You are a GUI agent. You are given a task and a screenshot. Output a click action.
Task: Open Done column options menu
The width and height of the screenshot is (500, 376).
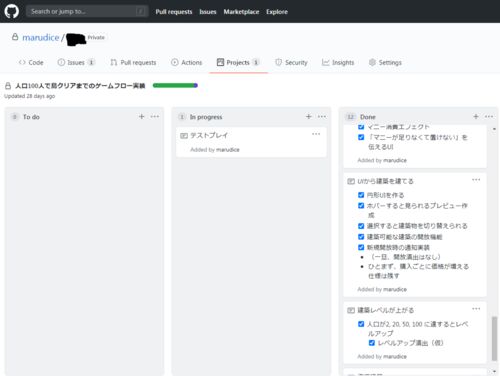[x=489, y=116]
